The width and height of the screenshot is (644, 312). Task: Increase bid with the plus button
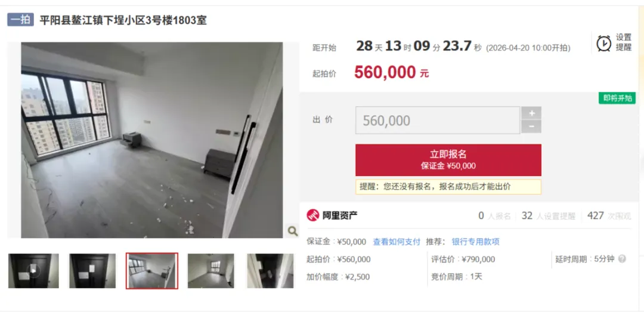[x=531, y=113]
